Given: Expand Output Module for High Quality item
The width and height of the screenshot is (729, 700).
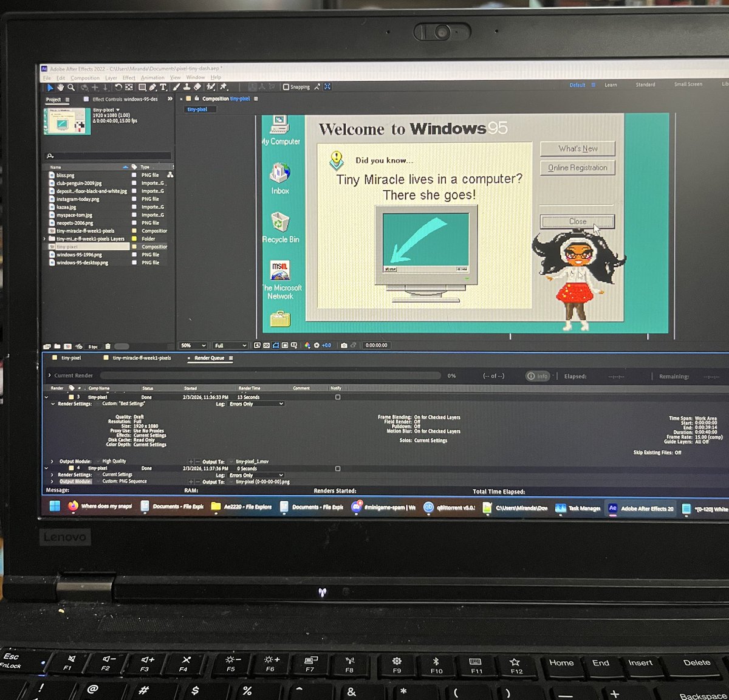Looking at the screenshot, I should 53,461.
